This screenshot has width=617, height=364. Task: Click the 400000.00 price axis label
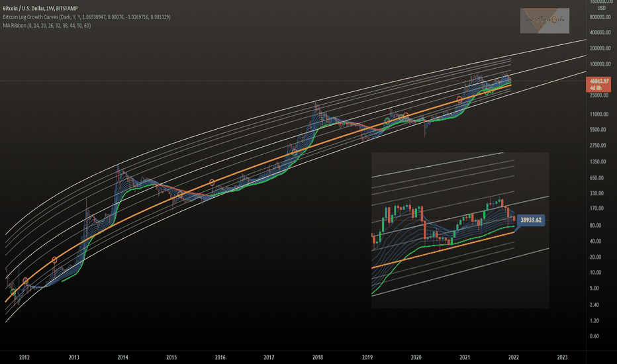[600, 32]
